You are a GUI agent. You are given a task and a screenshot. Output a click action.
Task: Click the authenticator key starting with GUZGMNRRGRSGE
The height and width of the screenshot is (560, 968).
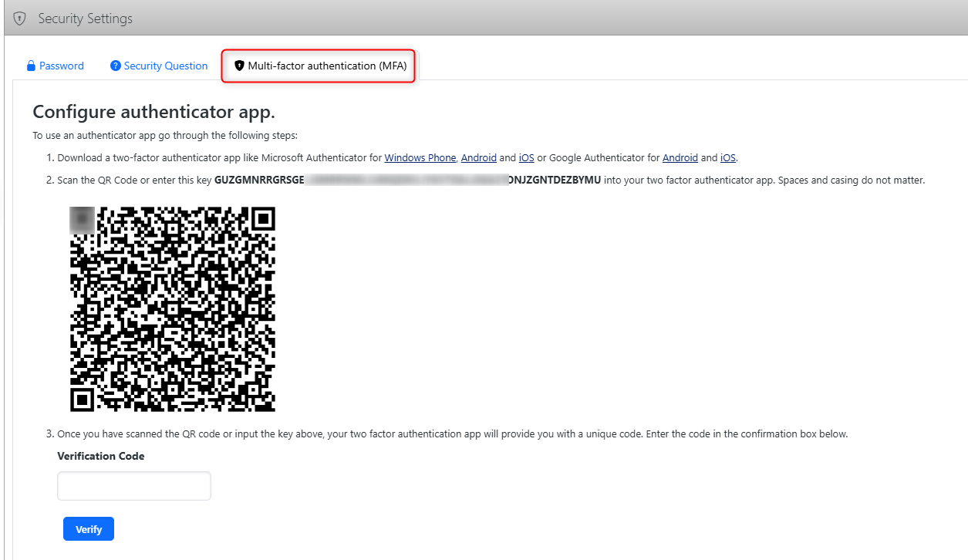pyautogui.click(x=407, y=180)
